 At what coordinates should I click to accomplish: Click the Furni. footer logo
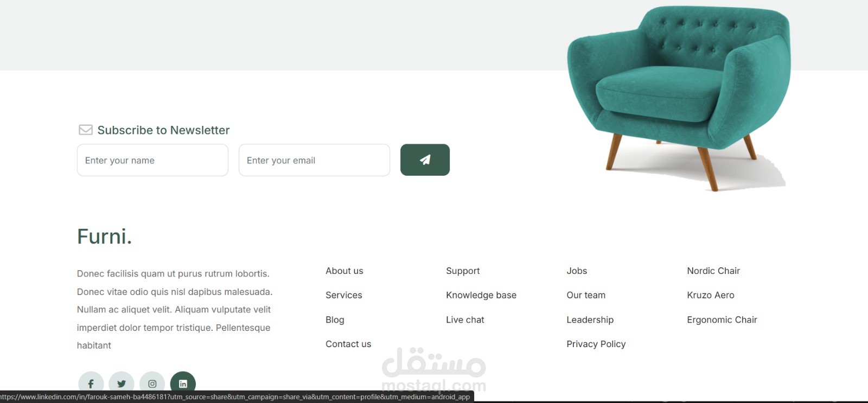pyautogui.click(x=104, y=236)
